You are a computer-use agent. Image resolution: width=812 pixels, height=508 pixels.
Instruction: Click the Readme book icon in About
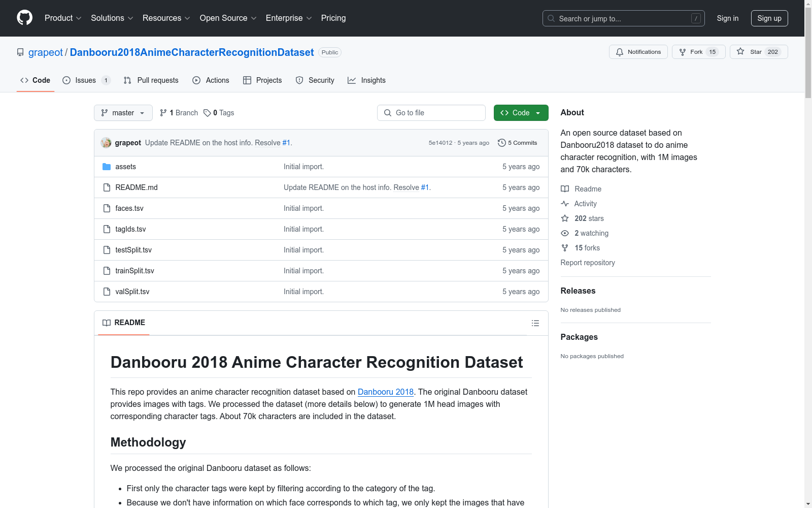pos(565,189)
